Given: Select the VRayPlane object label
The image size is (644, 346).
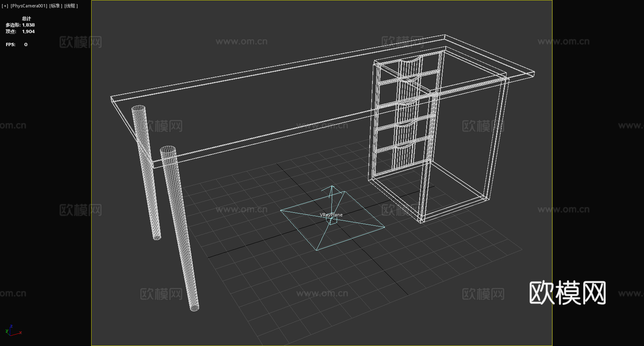Looking at the screenshot, I should (331, 215).
